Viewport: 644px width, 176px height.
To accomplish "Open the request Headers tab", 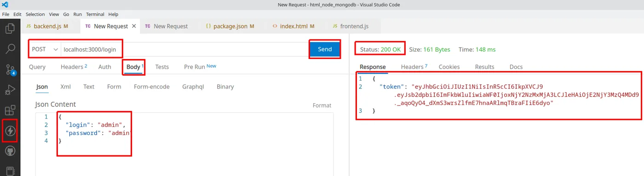I will [74, 67].
